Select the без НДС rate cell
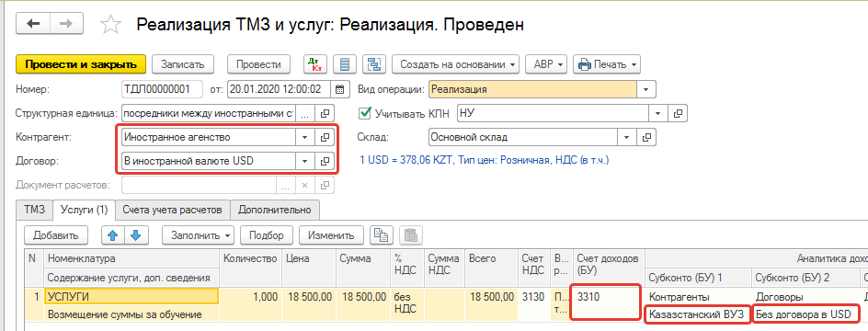This screenshot has height=331, width=868. tap(406, 305)
